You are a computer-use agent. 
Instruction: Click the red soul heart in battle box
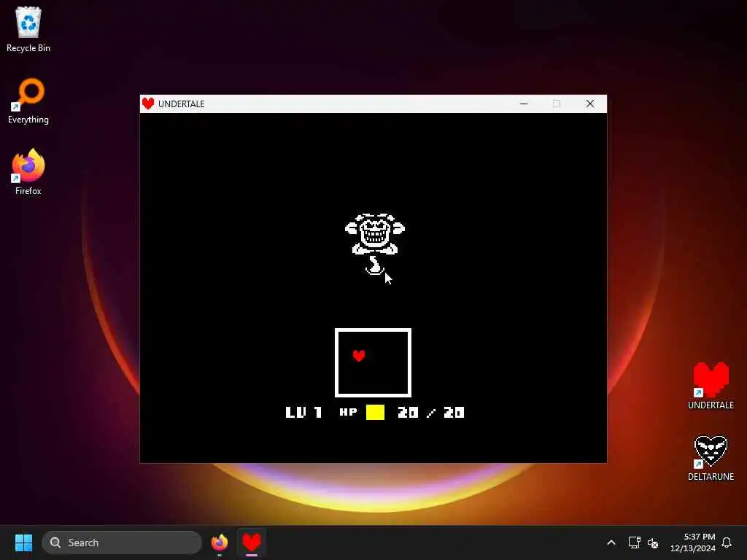pyautogui.click(x=359, y=356)
